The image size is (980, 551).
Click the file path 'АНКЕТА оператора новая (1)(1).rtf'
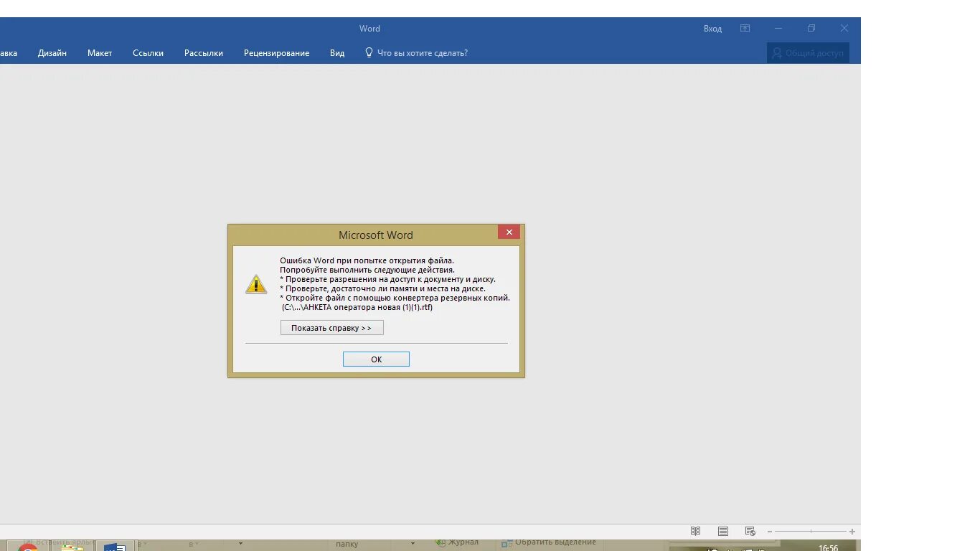coord(368,308)
